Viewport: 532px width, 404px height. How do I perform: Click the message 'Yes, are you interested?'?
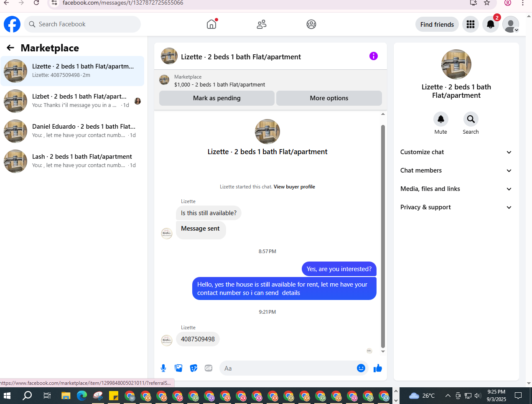pyautogui.click(x=339, y=269)
